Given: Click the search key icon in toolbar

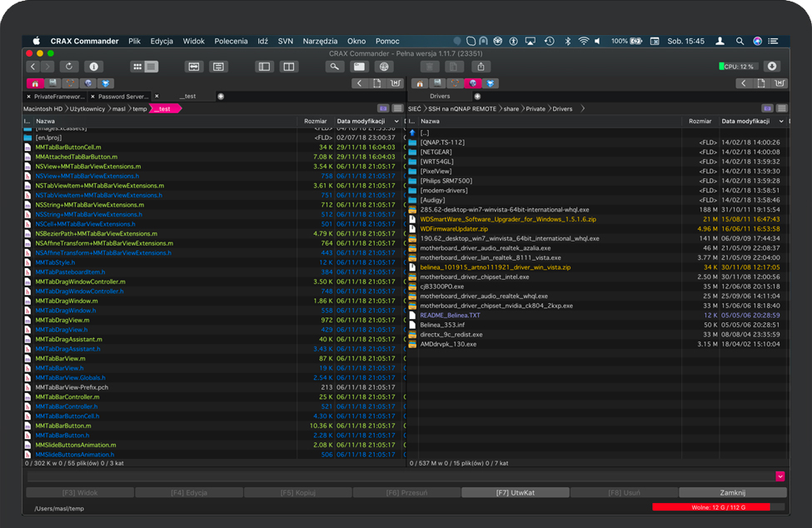Looking at the screenshot, I should pyautogui.click(x=335, y=67).
